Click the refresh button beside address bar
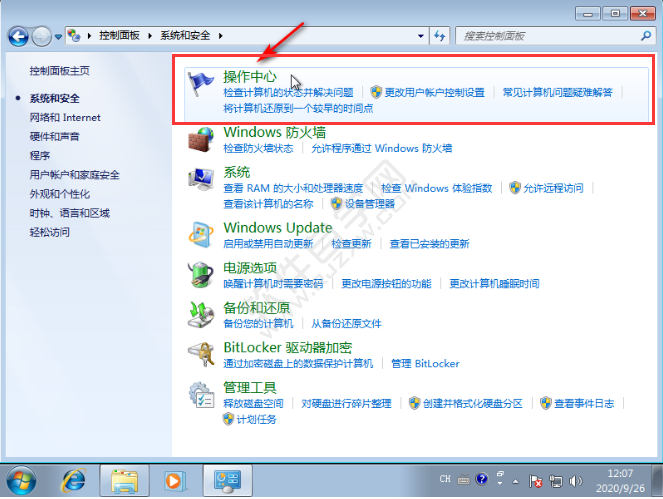The width and height of the screenshot is (663, 499). 439,36
